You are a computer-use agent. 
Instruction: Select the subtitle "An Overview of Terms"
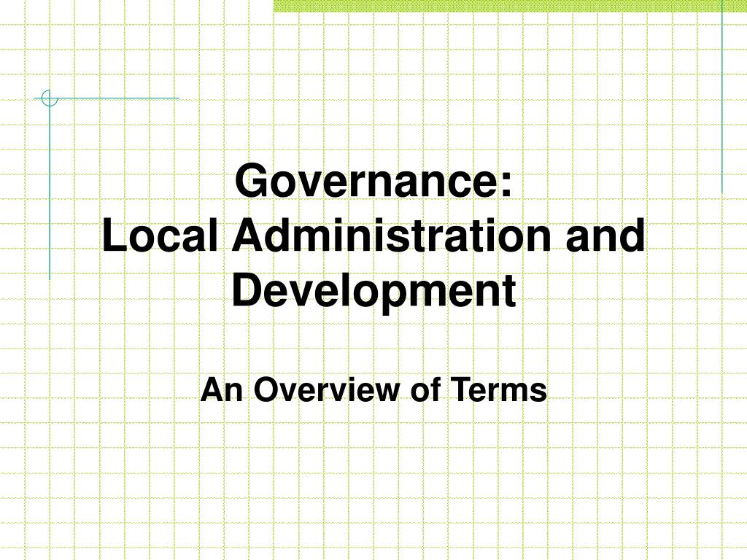(373, 390)
